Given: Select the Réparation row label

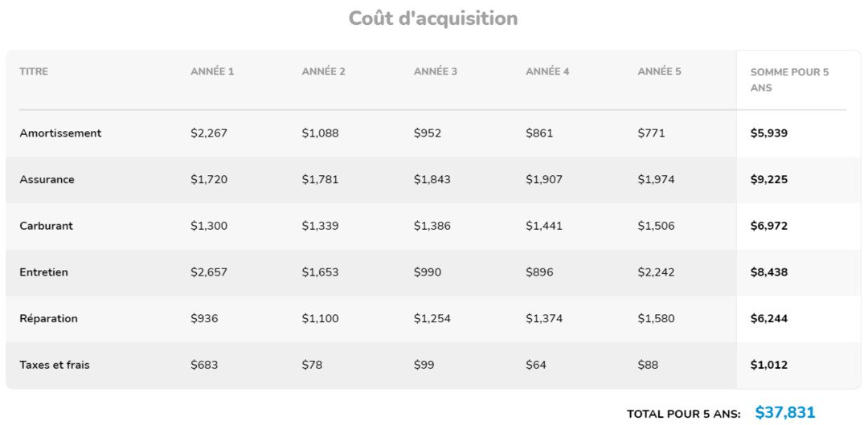Looking at the screenshot, I should coord(48,319).
